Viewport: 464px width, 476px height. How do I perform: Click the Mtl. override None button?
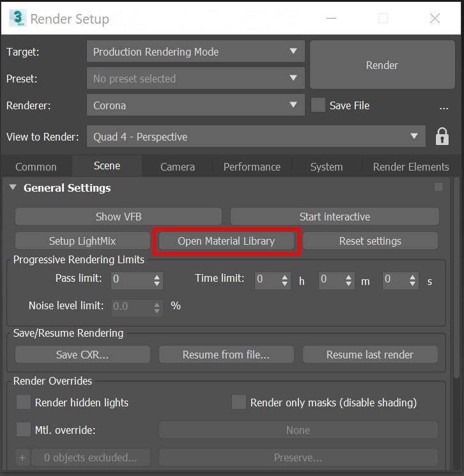[298, 429]
